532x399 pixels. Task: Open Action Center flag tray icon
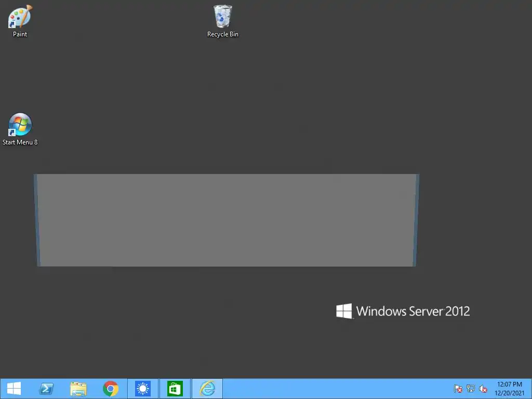point(458,389)
